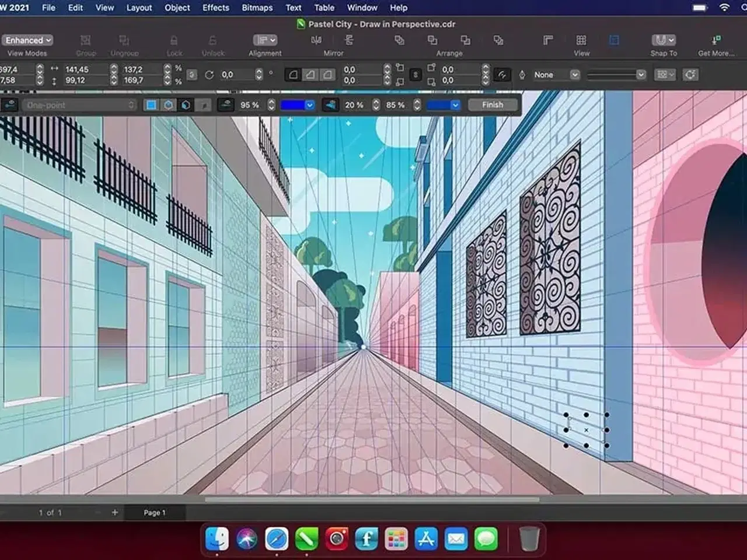Click the relative corner scaling icon
The image size is (747, 560).
(502, 75)
